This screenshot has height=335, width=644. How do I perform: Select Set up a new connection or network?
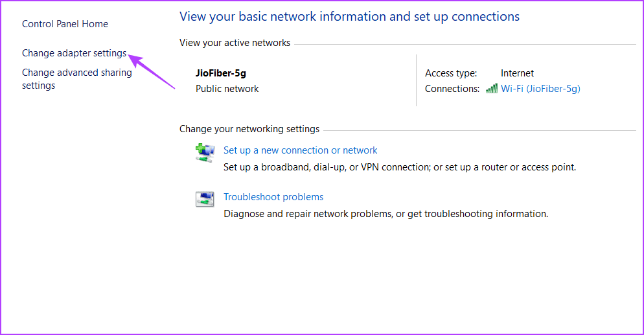pyautogui.click(x=300, y=150)
